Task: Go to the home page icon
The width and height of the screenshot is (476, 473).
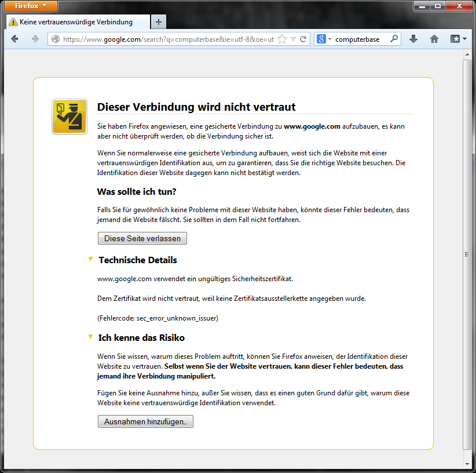Action: (x=434, y=39)
